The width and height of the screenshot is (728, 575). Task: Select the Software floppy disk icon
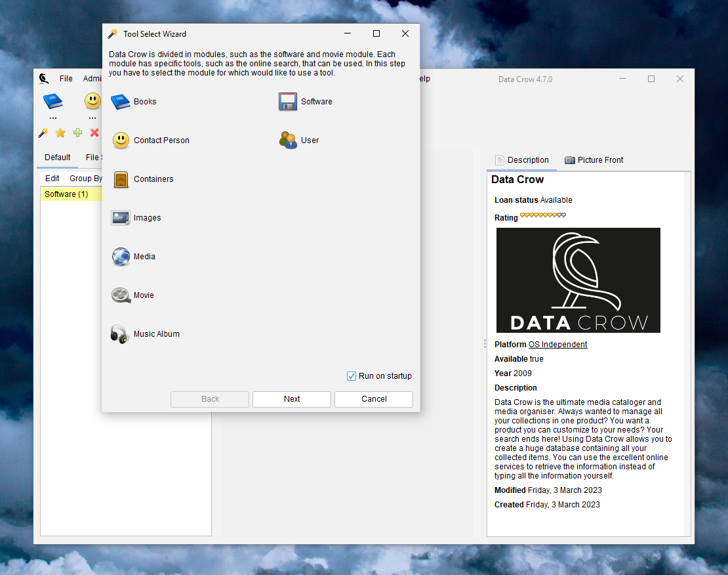288,101
